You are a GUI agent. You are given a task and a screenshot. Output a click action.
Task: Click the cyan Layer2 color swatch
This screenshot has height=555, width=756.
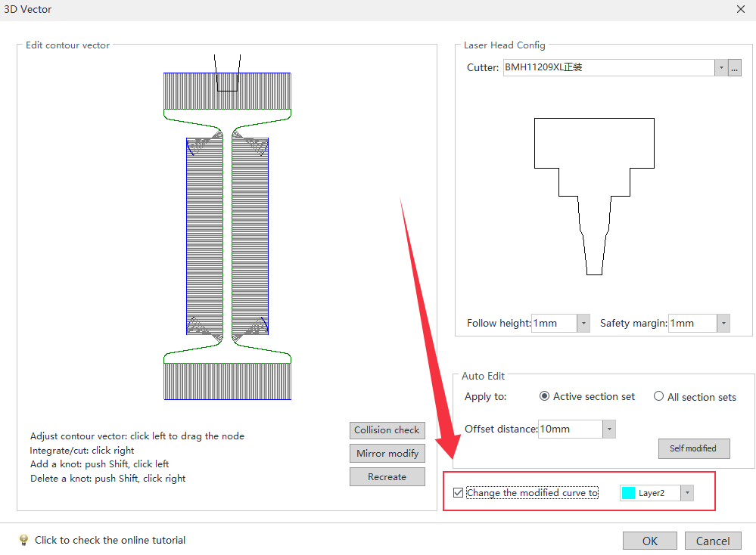pyautogui.click(x=628, y=493)
